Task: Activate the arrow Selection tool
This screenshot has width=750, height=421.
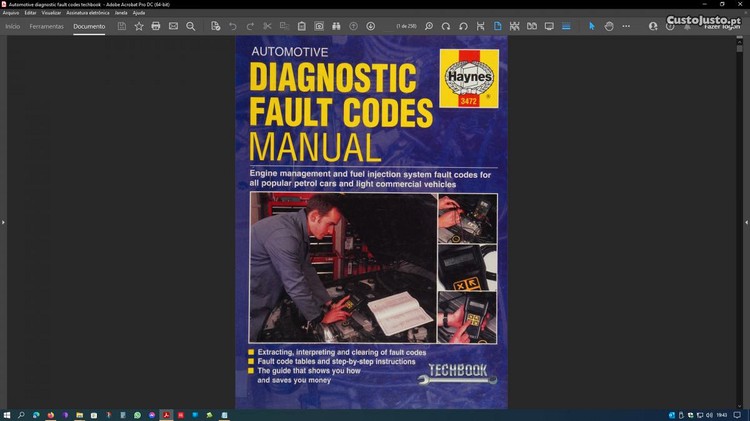Action: [x=591, y=26]
